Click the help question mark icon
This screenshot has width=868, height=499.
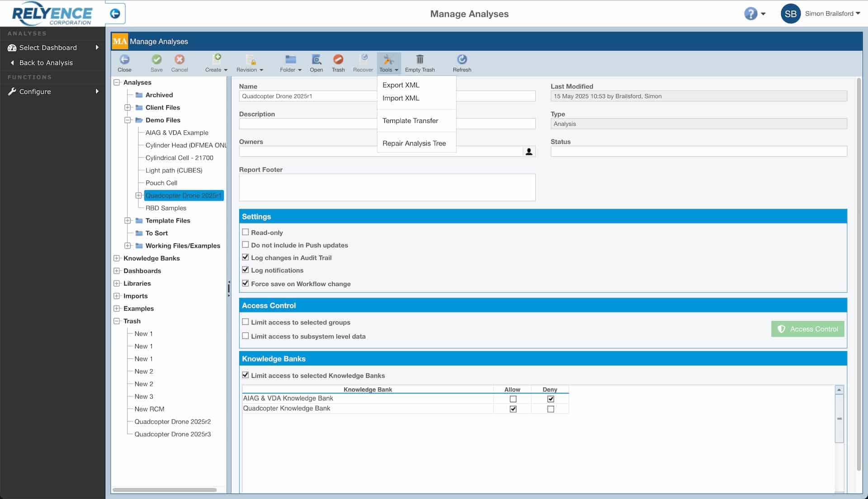[750, 14]
